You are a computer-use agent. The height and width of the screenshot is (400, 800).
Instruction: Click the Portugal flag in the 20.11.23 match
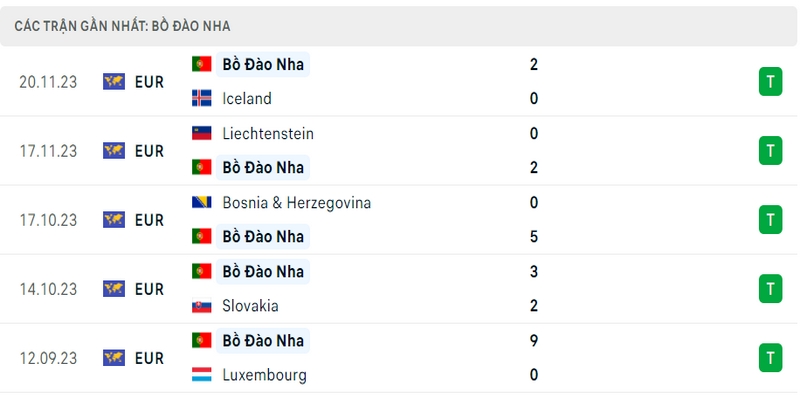202,64
